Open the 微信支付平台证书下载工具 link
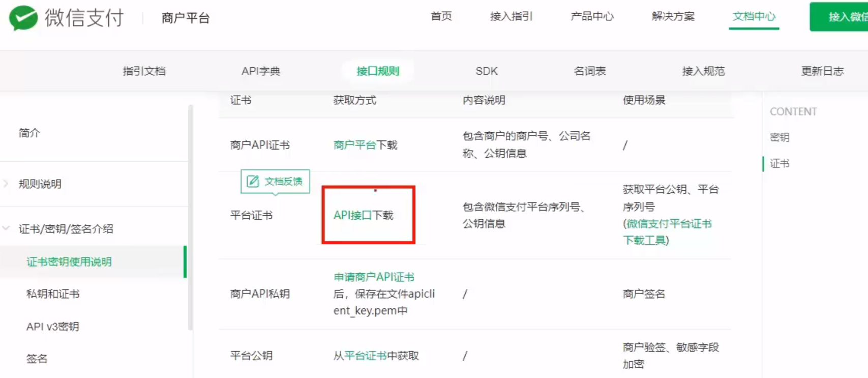This screenshot has height=378, width=868. point(668,232)
